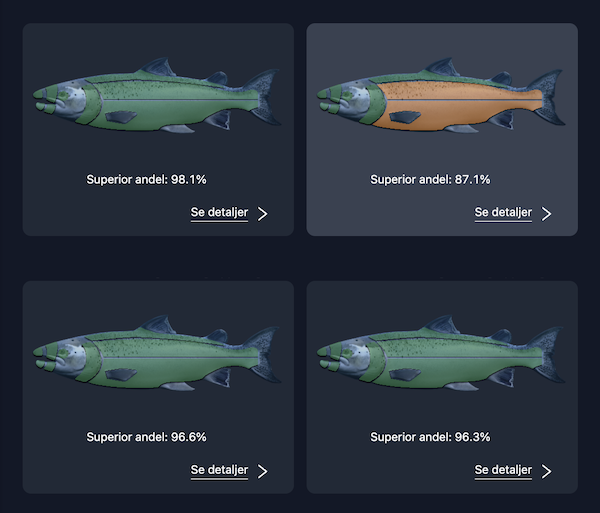Click the head of the orange salmon
600x513 pixels.
tap(350, 100)
